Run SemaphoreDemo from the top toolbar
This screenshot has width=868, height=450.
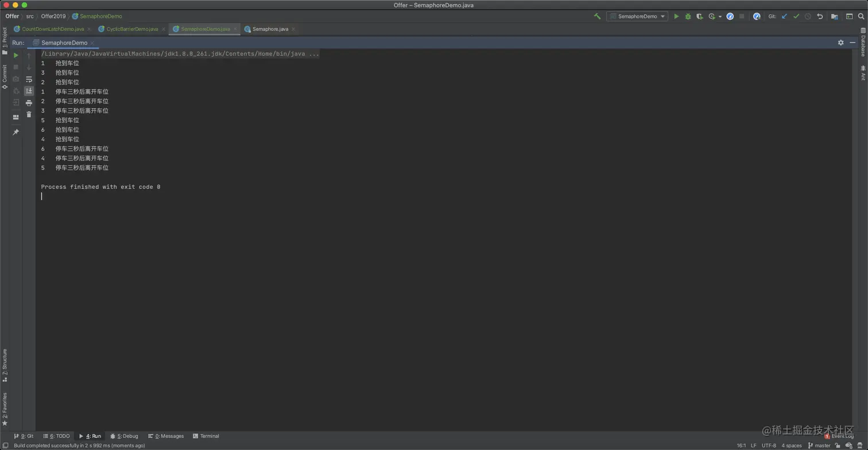[x=676, y=16]
